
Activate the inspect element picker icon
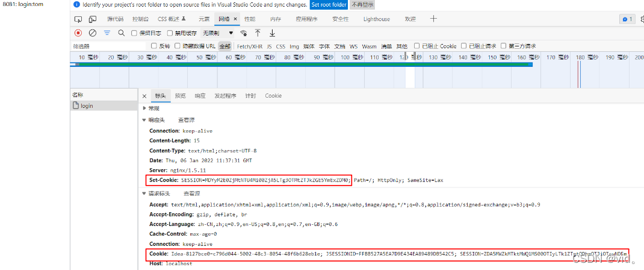pos(78,19)
